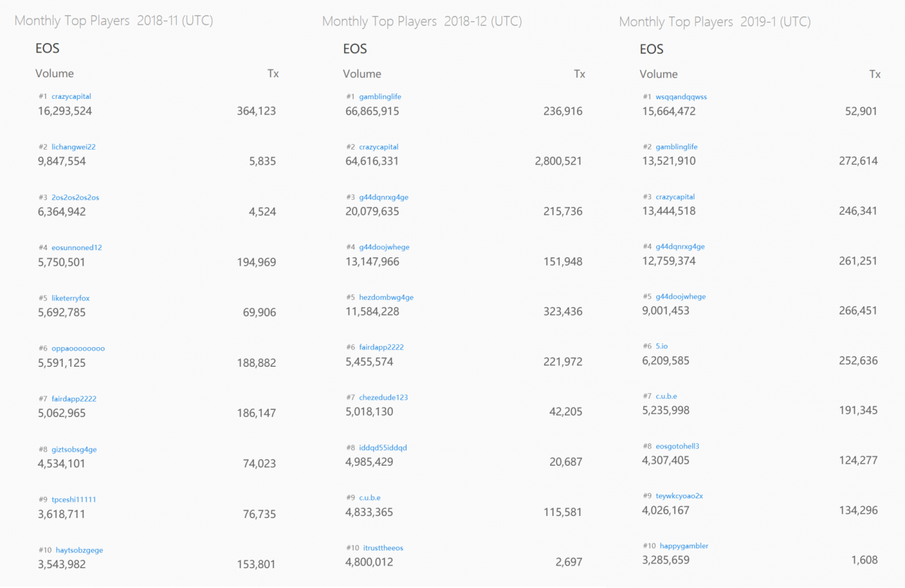The image size is (905, 588).
Task: Click transaction count 42,205
Action: tap(566, 411)
